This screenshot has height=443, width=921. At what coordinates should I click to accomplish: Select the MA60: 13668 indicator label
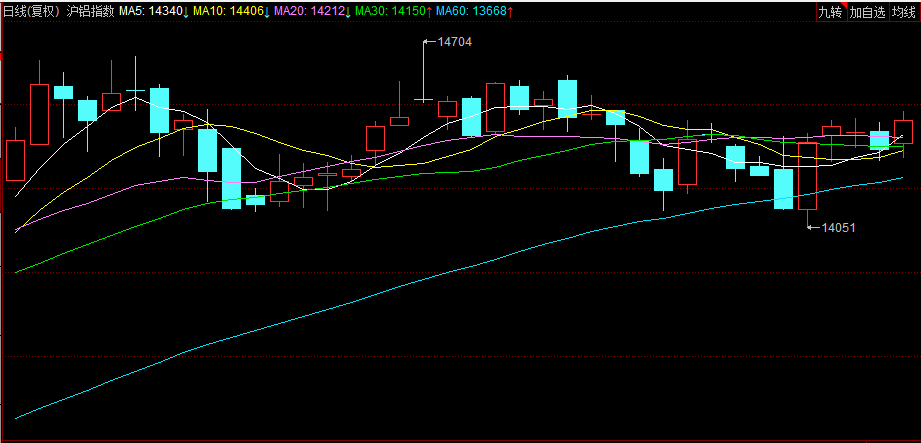click(x=475, y=11)
